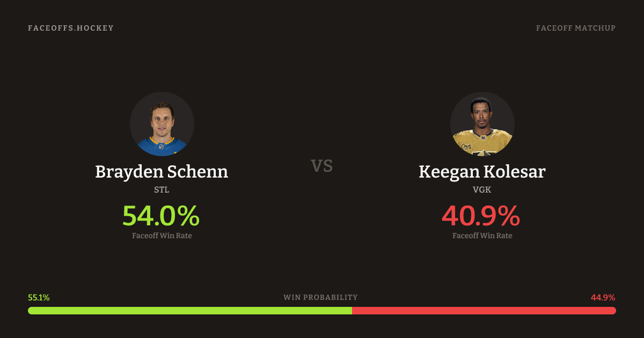
Task: Click the green segment of probability bar
Action: coord(190,311)
